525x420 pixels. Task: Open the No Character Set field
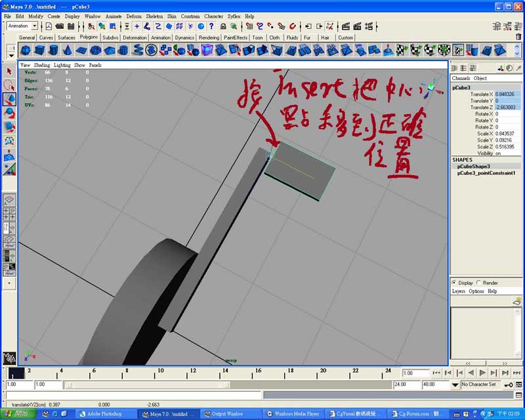pyautogui.click(x=480, y=385)
